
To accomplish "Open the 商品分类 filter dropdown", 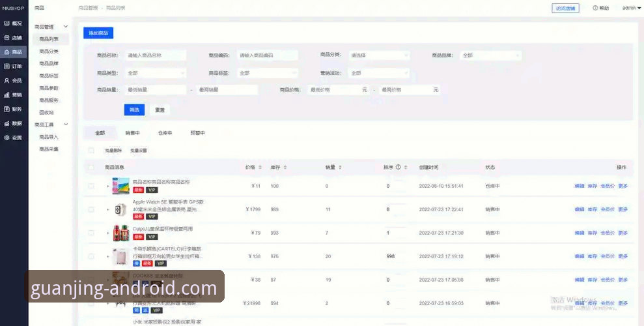I will click(379, 55).
